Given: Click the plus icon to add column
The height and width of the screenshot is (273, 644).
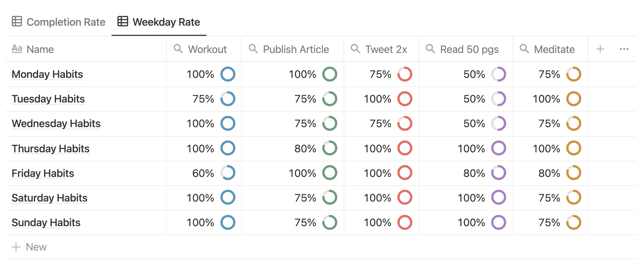Looking at the screenshot, I should (x=600, y=49).
